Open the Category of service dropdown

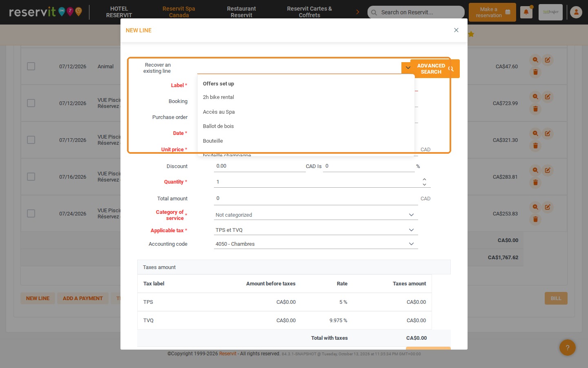pos(316,215)
